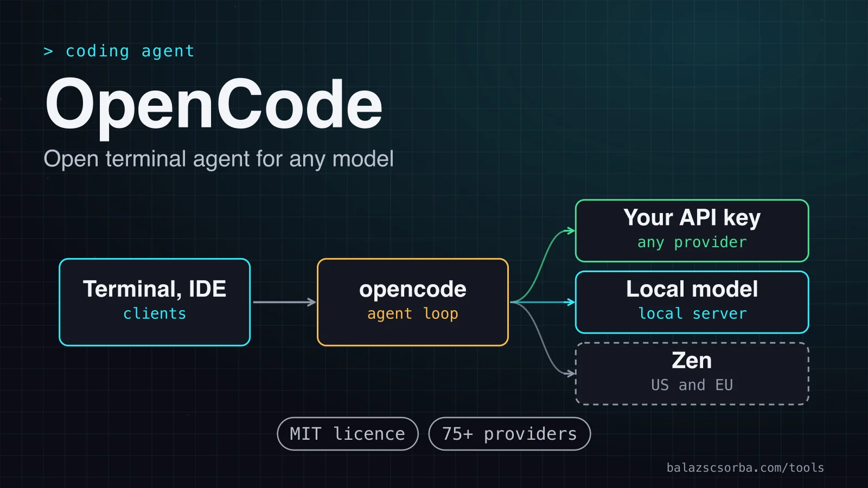Click the '75+ providers' pill
This screenshot has width=868, height=488.
[509, 434]
